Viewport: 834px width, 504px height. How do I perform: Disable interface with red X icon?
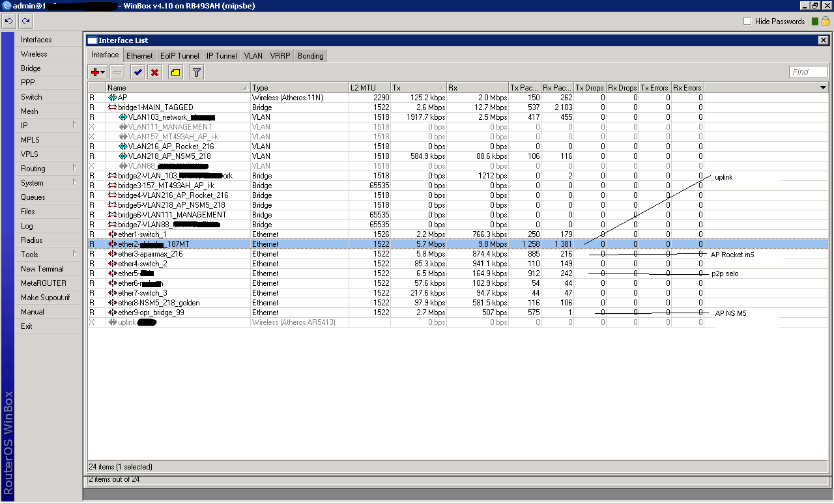point(154,72)
